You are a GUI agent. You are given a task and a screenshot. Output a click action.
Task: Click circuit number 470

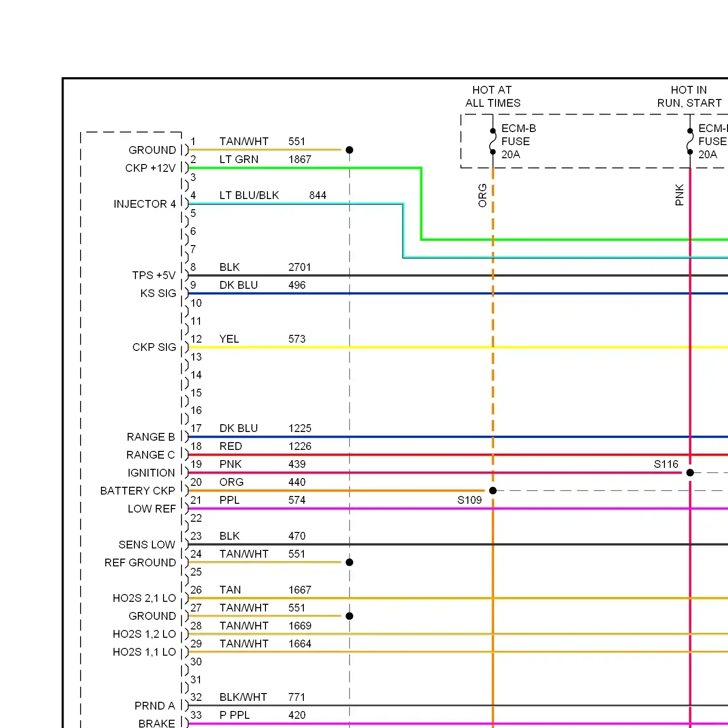click(x=297, y=536)
